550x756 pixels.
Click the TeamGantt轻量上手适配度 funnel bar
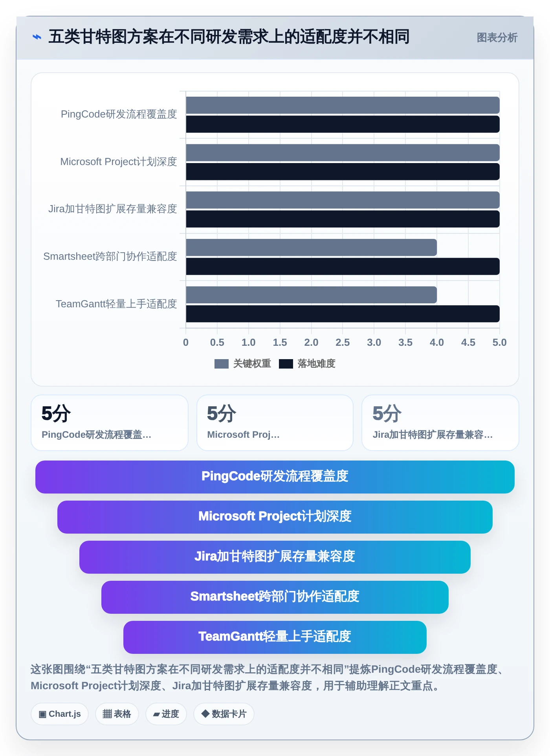275,637
